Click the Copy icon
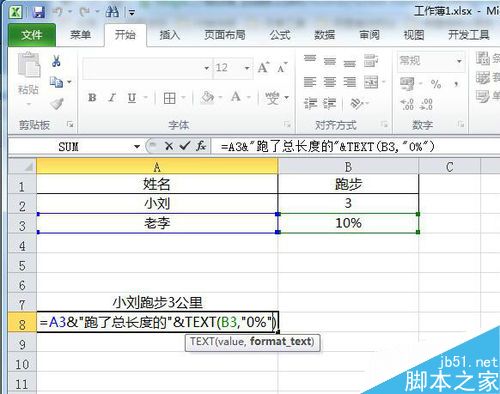 click(x=56, y=82)
